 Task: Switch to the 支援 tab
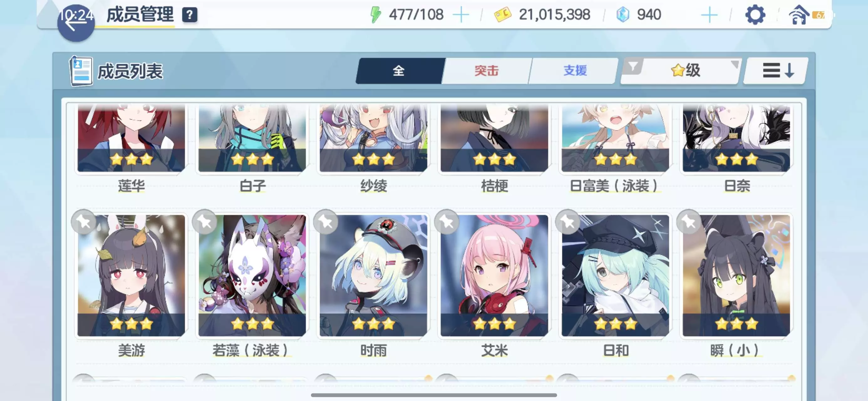point(575,70)
